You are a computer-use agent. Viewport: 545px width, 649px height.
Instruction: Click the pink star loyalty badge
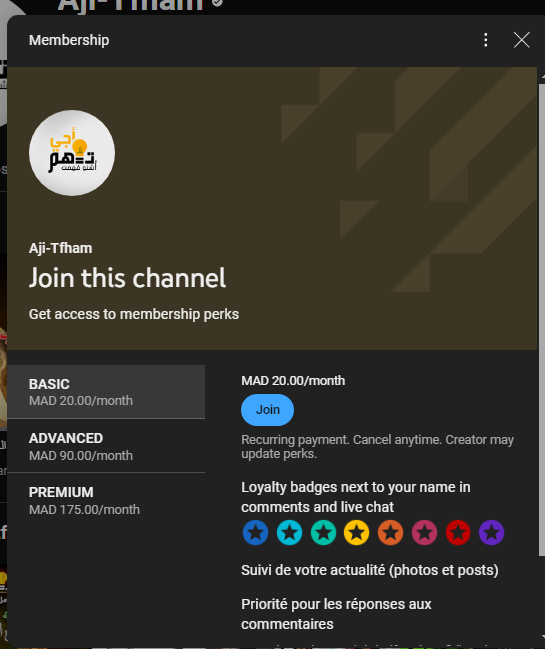[424, 532]
